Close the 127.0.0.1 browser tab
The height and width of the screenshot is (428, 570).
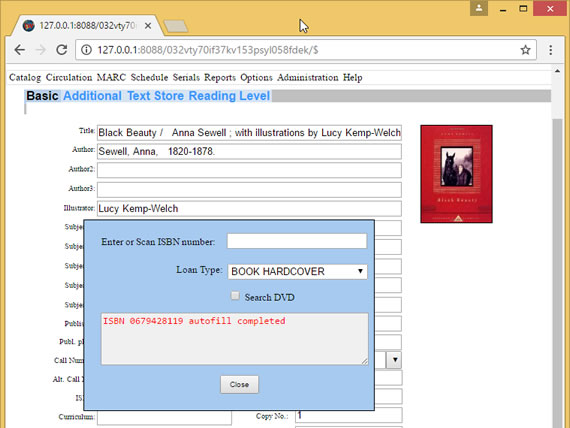click(x=148, y=26)
